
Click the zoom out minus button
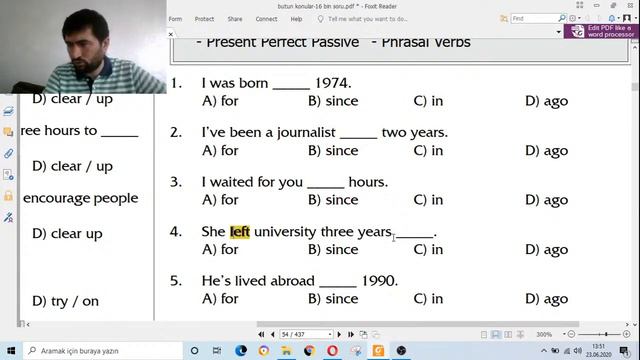click(571, 334)
